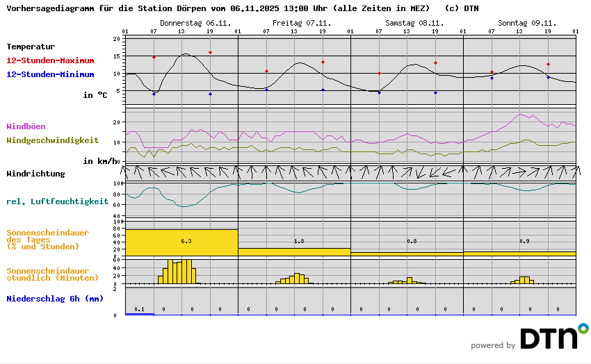The image size is (591, 364).
Task: Click the first red maximum marker on Donnerstag
Action: (x=154, y=57)
